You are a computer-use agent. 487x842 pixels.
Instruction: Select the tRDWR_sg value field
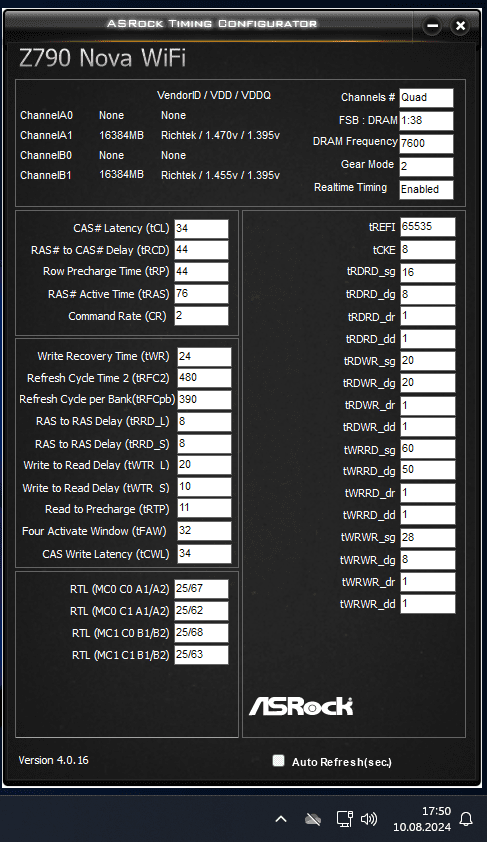coord(428,361)
